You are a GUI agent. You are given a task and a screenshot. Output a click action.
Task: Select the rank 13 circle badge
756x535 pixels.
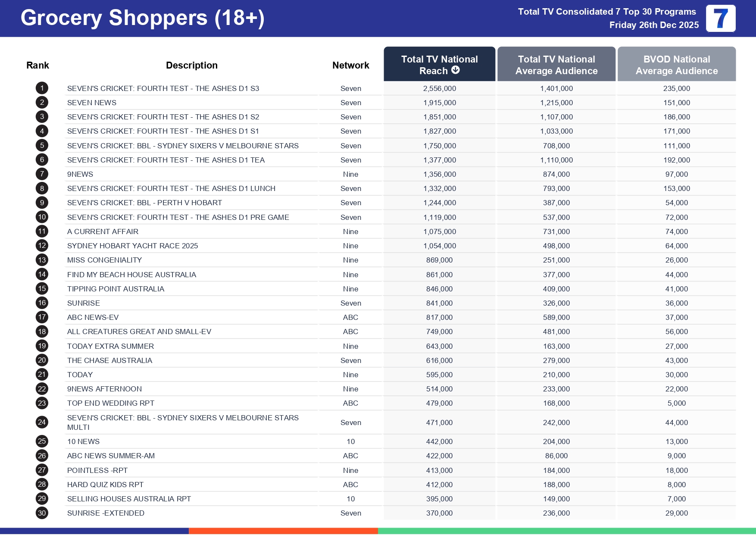click(x=42, y=260)
